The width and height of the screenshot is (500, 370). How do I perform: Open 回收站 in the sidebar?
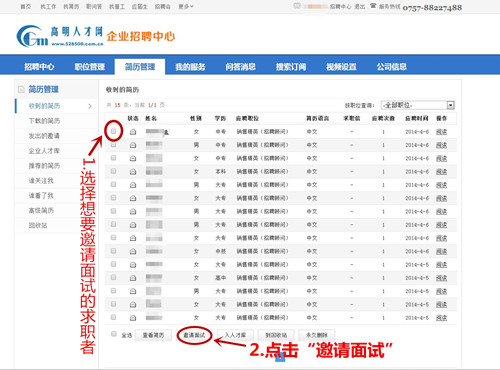38,226
